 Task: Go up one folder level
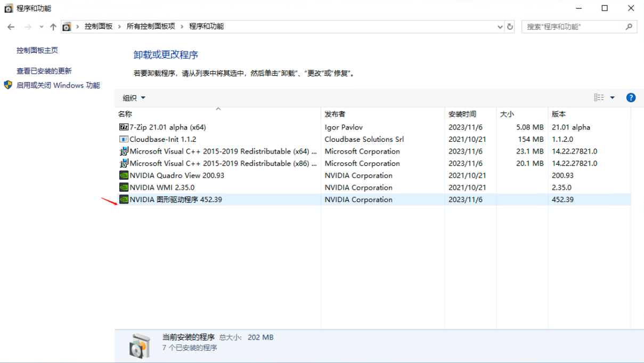point(53,27)
